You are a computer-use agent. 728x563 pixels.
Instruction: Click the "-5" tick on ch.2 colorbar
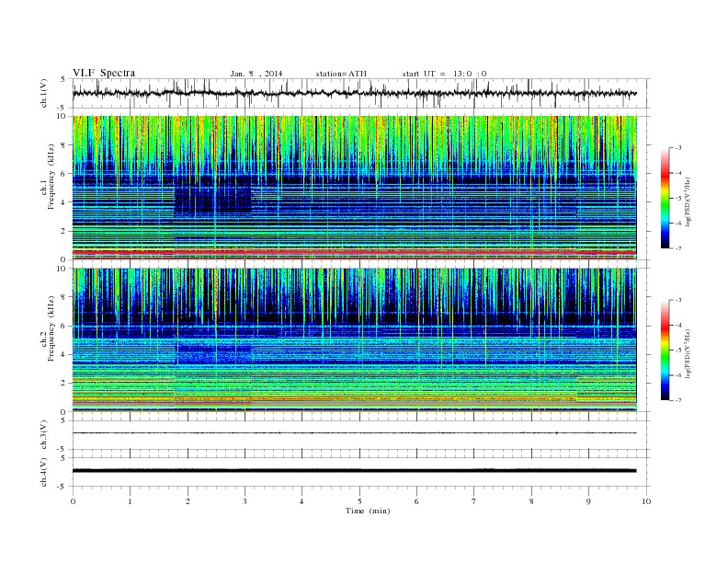678,350
